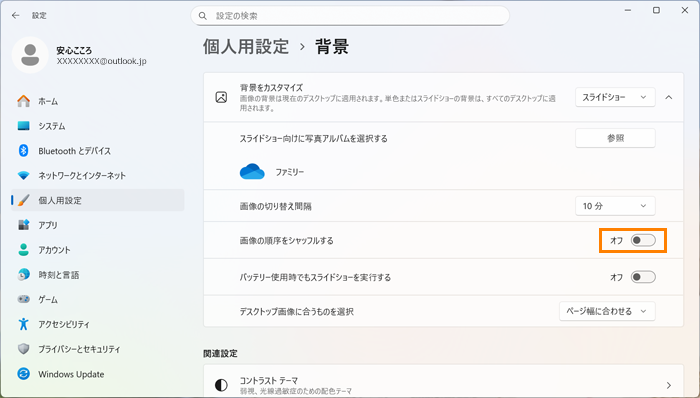Click the Bluetooth icon in sidebar
This screenshot has height=398, width=700.
[24, 150]
